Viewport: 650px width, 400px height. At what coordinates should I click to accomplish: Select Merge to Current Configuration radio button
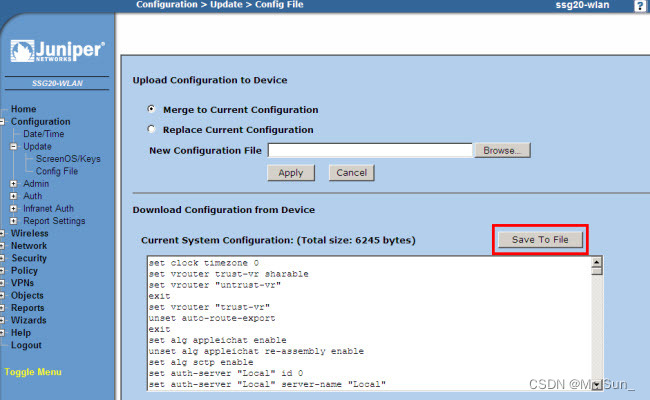point(151,109)
